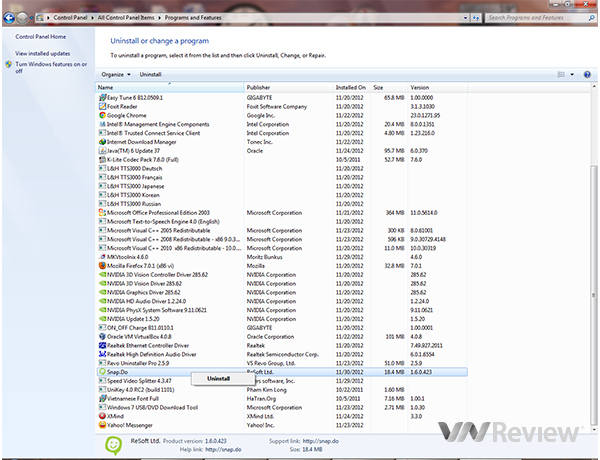Image resolution: width=600 pixels, height=460 pixels.
Task: Select NVIDIA Update 1.5.20 entry
Action: [282, 319]
